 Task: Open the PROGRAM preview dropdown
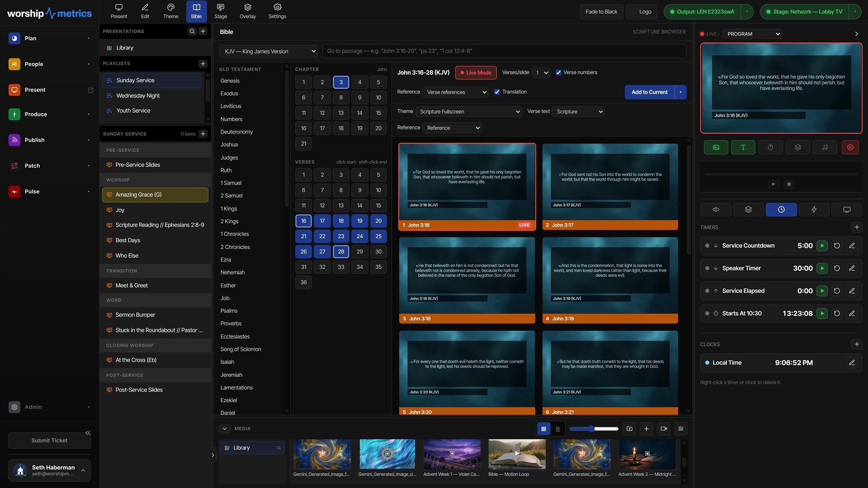click(752, 34)
